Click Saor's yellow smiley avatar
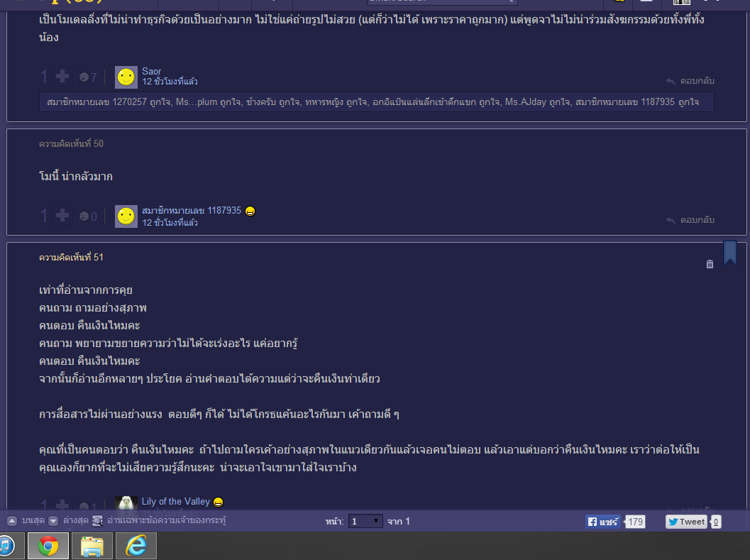 126,77
